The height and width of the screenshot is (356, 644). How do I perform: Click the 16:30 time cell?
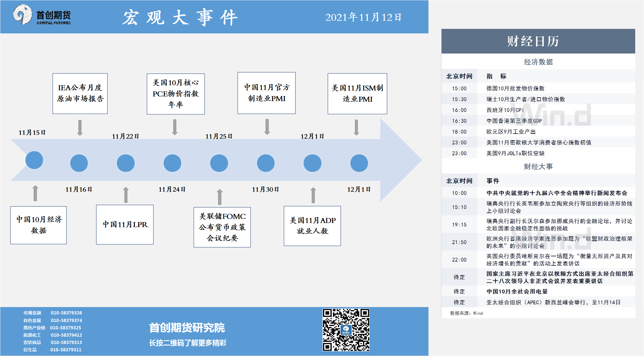click(x=459, y=121)
